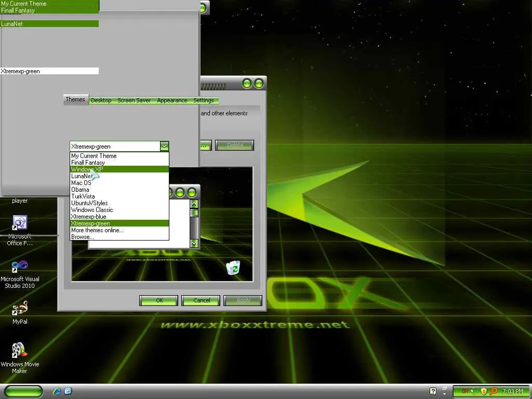Viewport: 532px width, 399px height.
Task: Switch to the Themes tab
Action: pos(76,99)
